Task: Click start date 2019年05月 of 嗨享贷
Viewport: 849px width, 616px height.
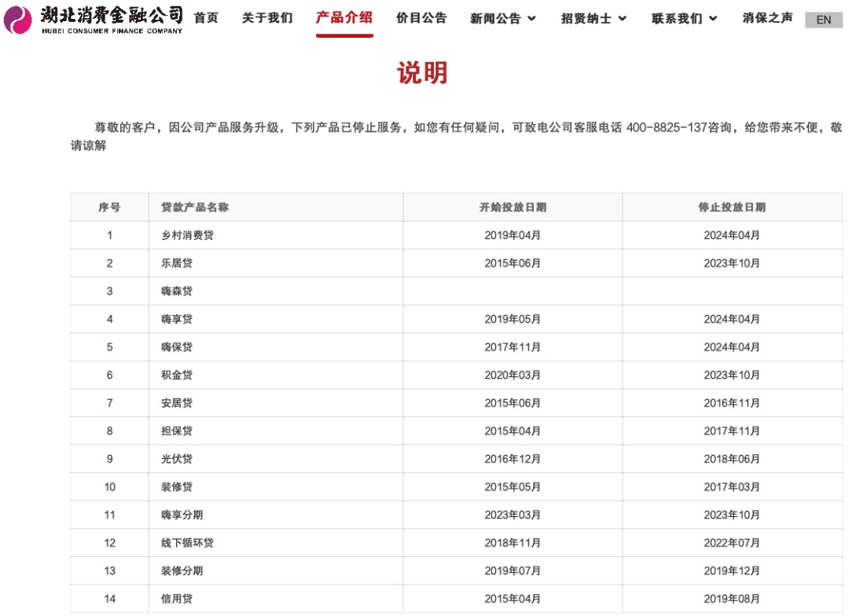Action: 513,319
